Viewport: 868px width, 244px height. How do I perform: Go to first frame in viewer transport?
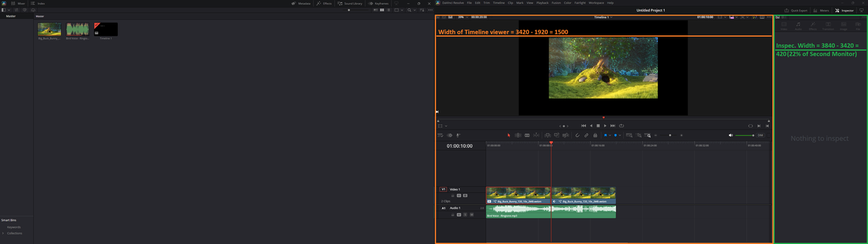[x=583, y=125]
